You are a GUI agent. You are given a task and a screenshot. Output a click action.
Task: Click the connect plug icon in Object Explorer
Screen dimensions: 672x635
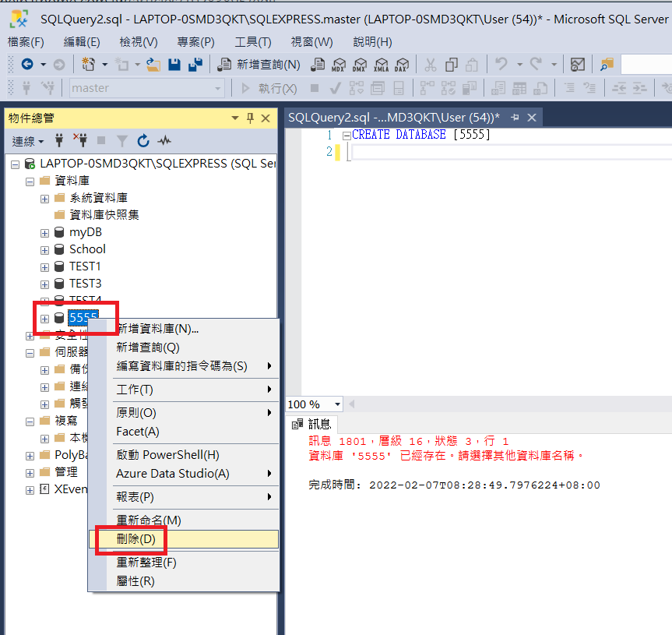(59, 140)
